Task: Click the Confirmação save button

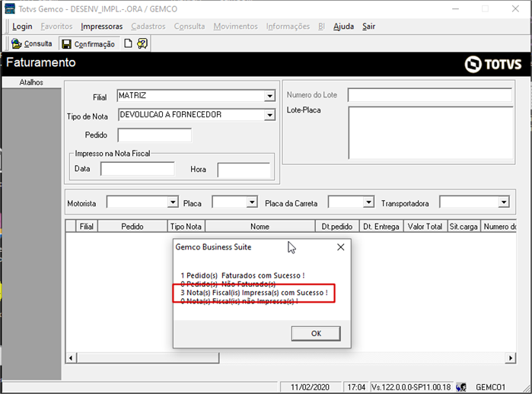Action: (89, 44)
